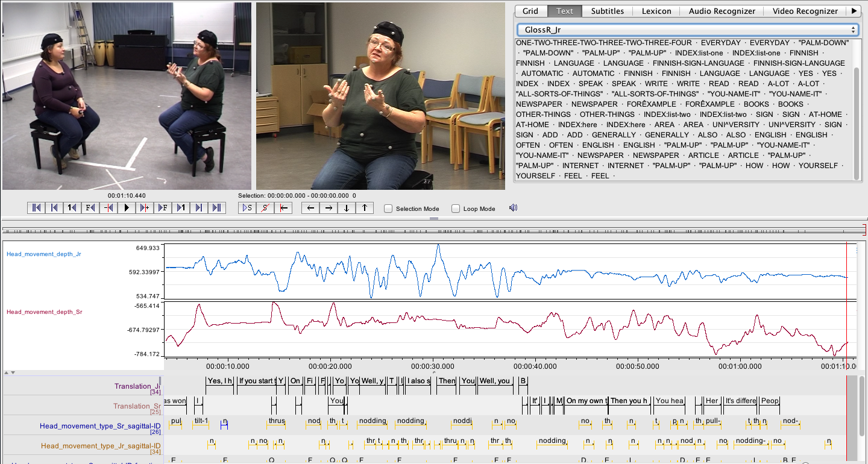
Task: Step forward one pixel button
Action: pyautogui.click(x=145, y=208)
